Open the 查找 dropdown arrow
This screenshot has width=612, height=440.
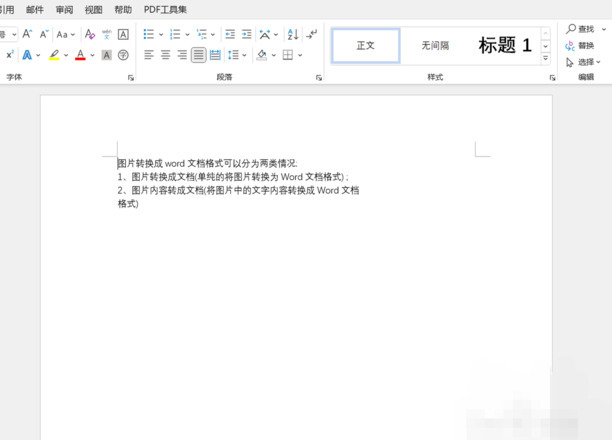604,29
